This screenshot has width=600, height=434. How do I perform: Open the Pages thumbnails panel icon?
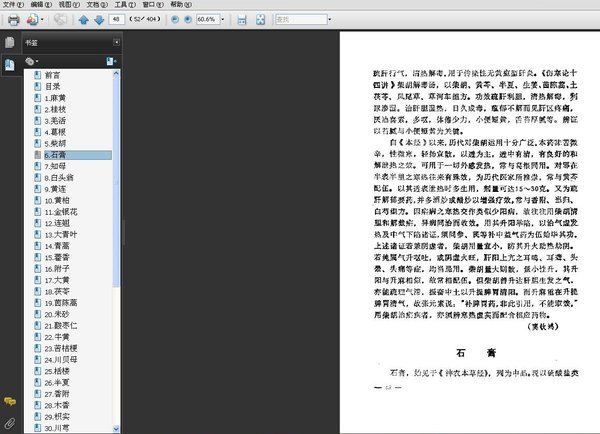coord(10,42)
